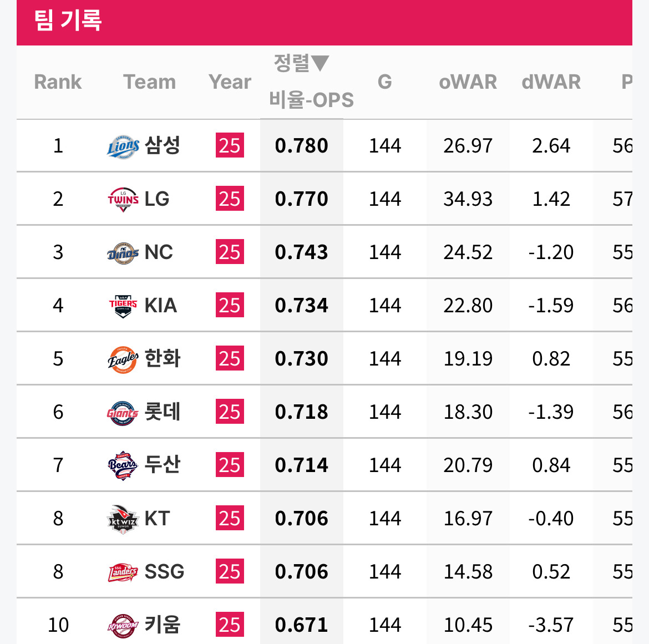
Task: Open the 한화 team name link
Action: click(163, 359)
